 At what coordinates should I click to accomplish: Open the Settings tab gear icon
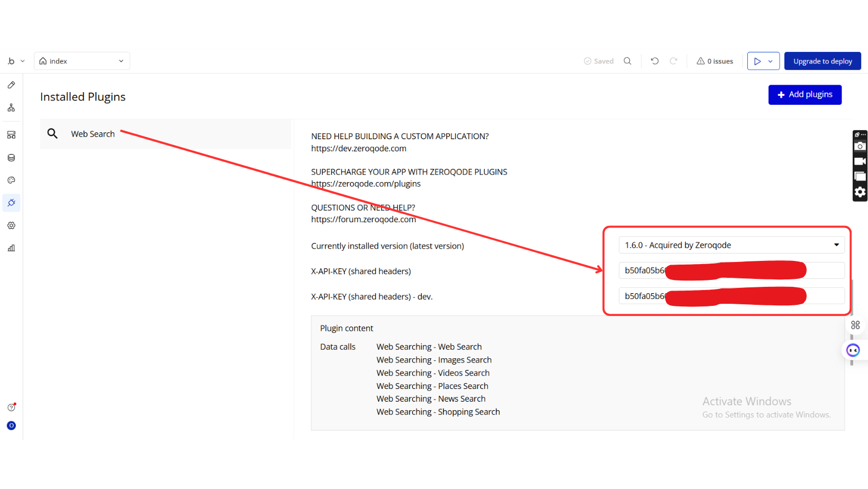coord(11,225)
